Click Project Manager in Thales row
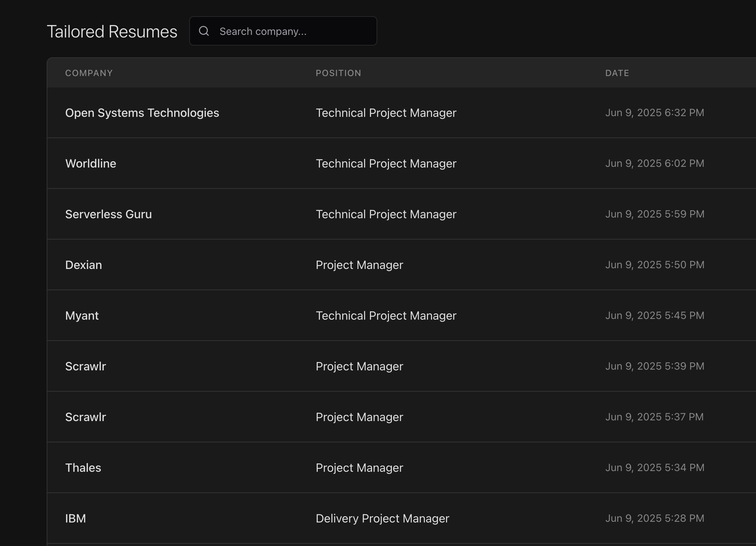Viewport: 756px width, 546px height. coord(359,468)
